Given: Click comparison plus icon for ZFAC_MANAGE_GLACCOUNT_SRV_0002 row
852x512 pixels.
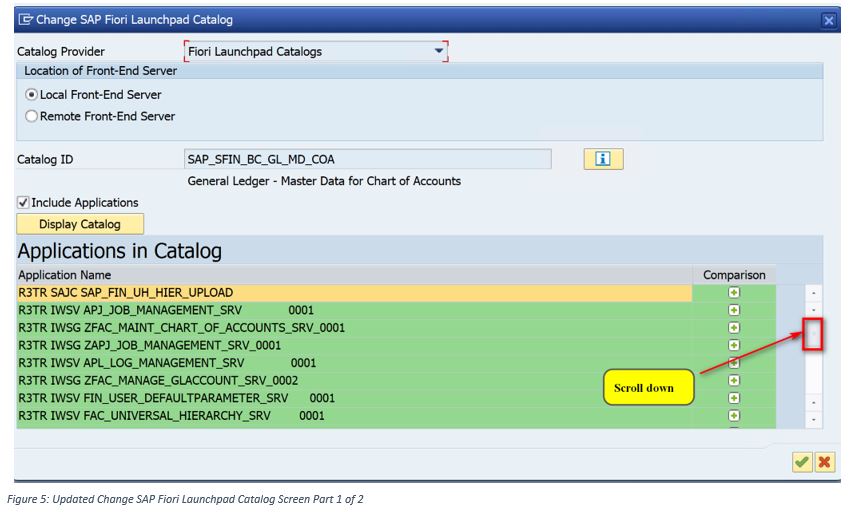Looking at the screenshot, I should 734,380.
